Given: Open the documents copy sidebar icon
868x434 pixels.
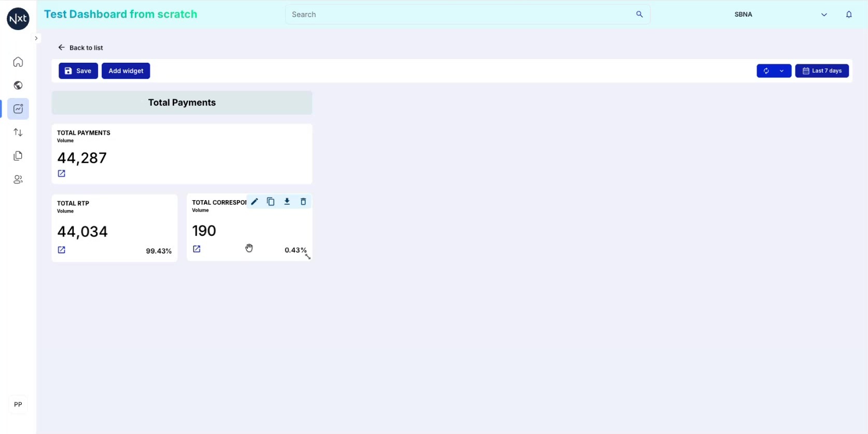Looking at the screenshot, I should (18, 156).
